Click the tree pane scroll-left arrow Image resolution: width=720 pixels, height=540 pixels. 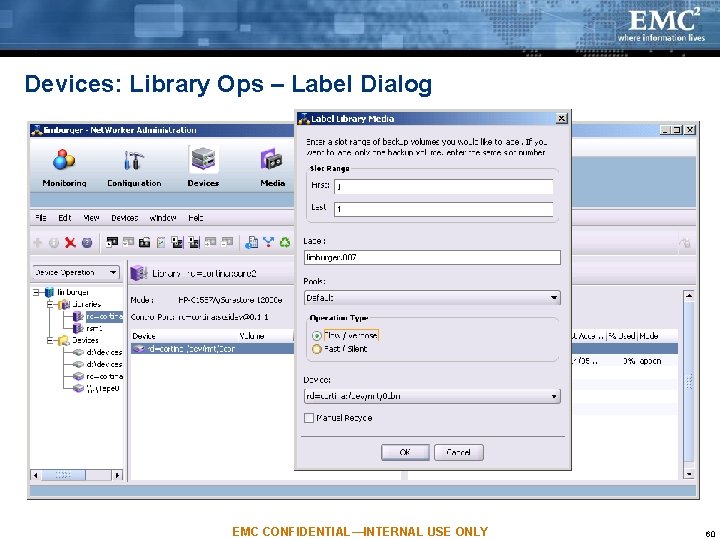[36, 475]
